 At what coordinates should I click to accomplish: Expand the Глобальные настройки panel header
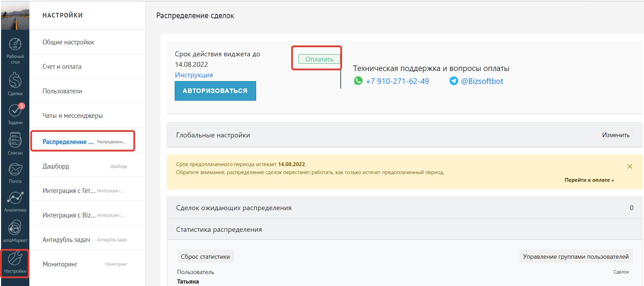[405, 135]
